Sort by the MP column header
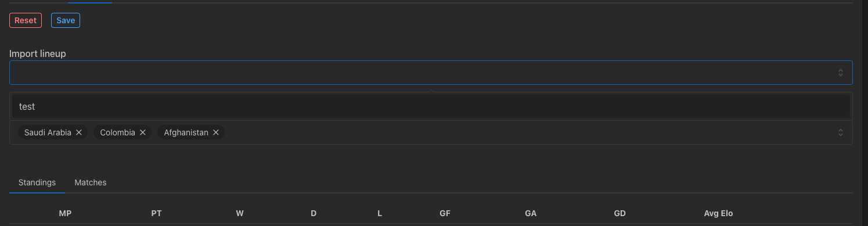The image size is (868, 226). 65,213
